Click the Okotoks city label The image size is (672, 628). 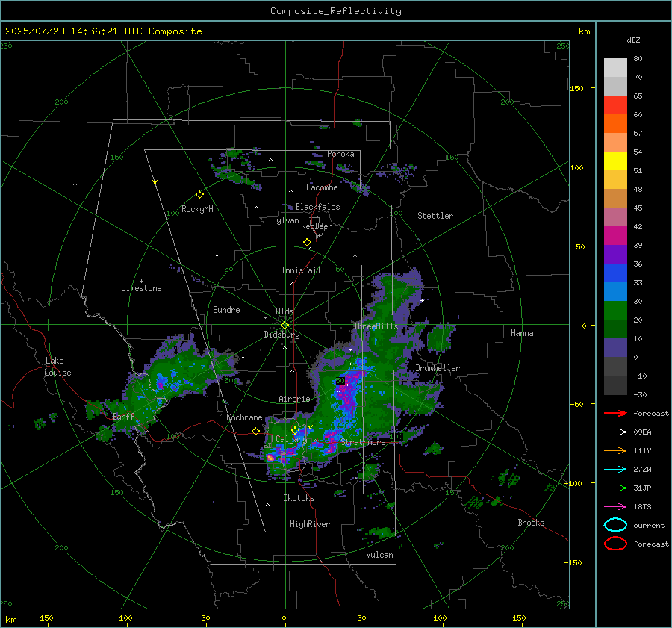(299, 497)
